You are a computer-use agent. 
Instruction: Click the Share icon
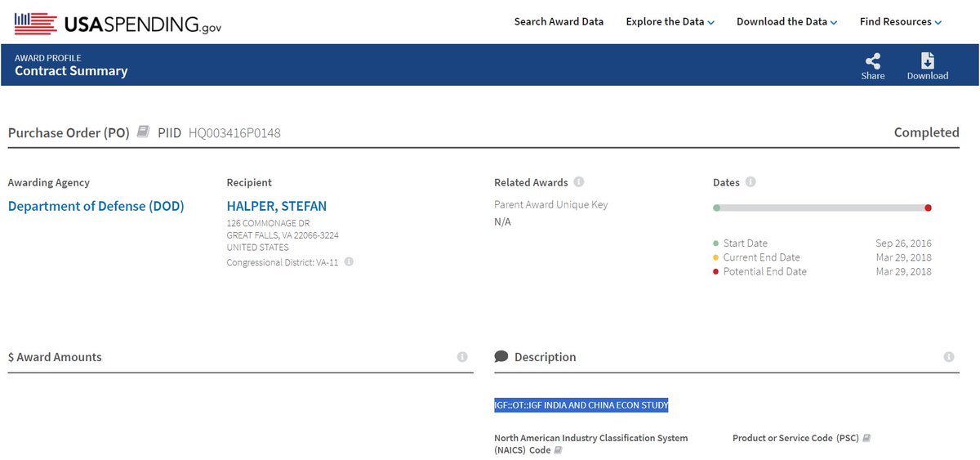(872, 61)
